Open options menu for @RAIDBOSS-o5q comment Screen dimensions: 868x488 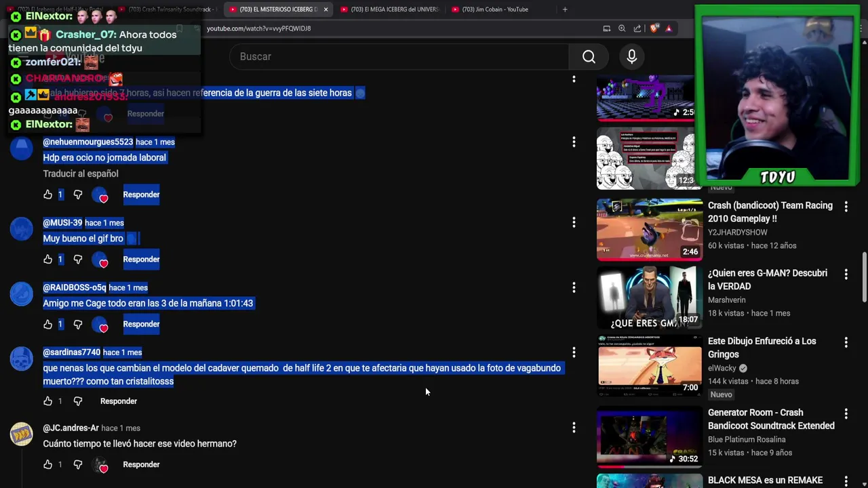click(574, 287)
